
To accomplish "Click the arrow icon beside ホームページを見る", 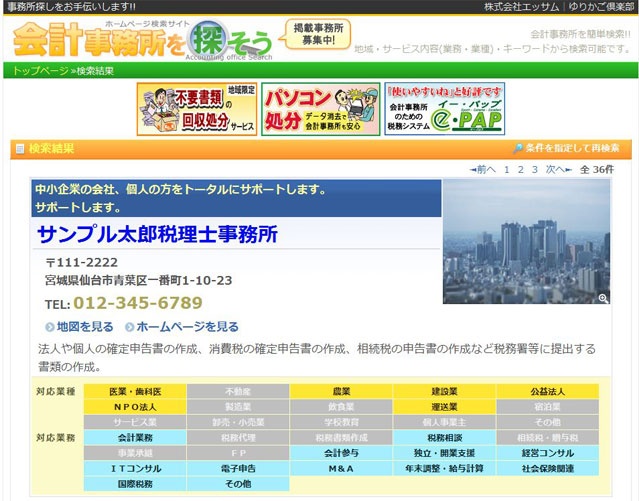I will [x=130, y=327].
